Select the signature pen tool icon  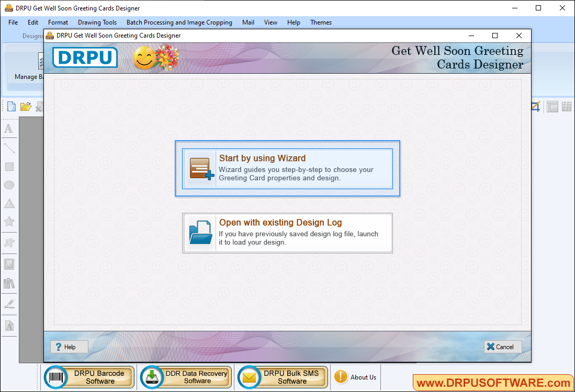point(9,304)
